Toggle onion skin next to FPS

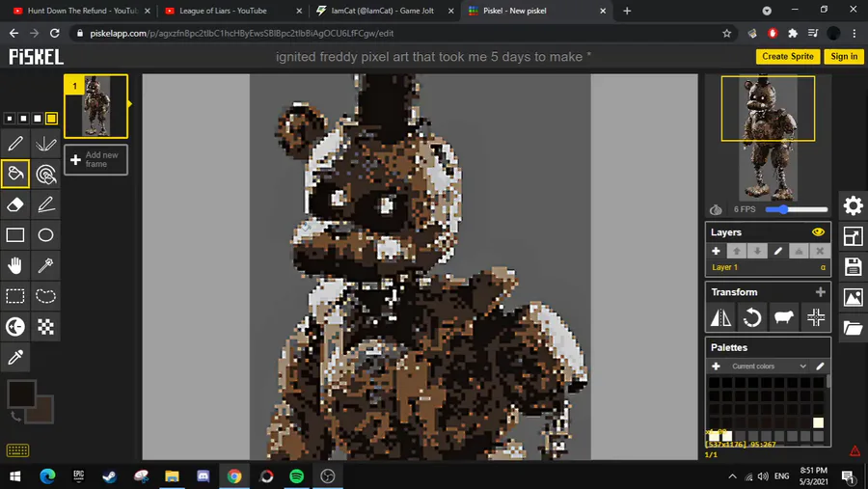[x=716, y=209]
